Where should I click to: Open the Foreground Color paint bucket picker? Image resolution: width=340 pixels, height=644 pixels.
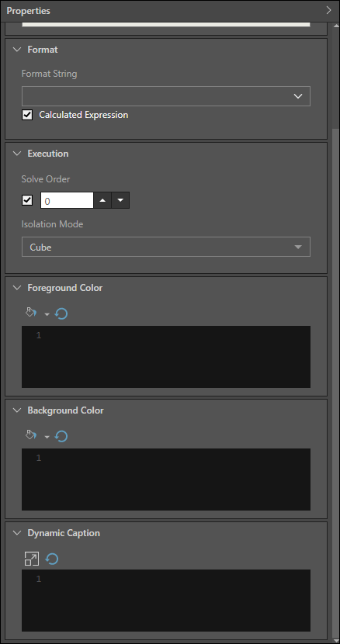(x=31, y=313)
